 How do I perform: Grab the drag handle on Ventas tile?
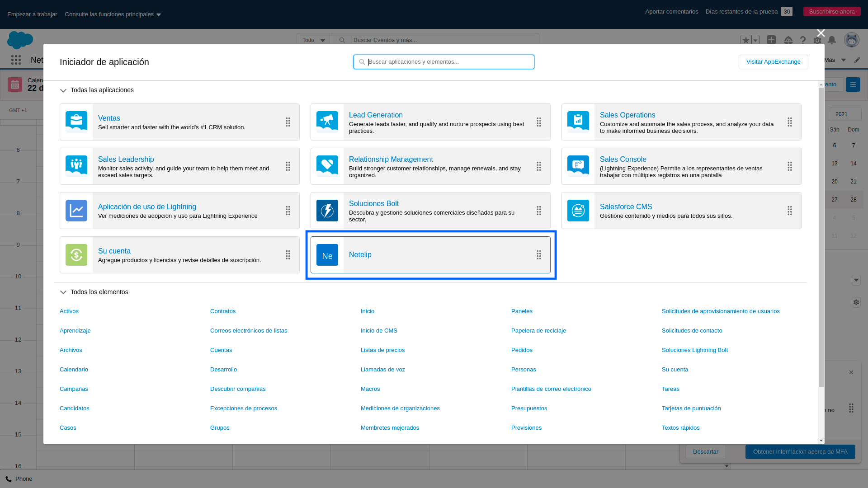pyautogui.click(x=288, y=122)
